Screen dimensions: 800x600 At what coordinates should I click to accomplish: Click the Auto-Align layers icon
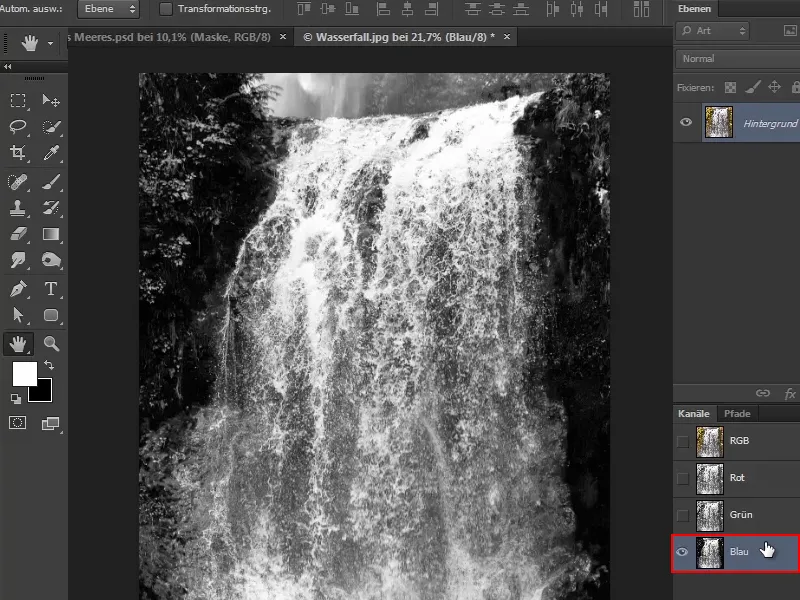(x=641, y=9)
